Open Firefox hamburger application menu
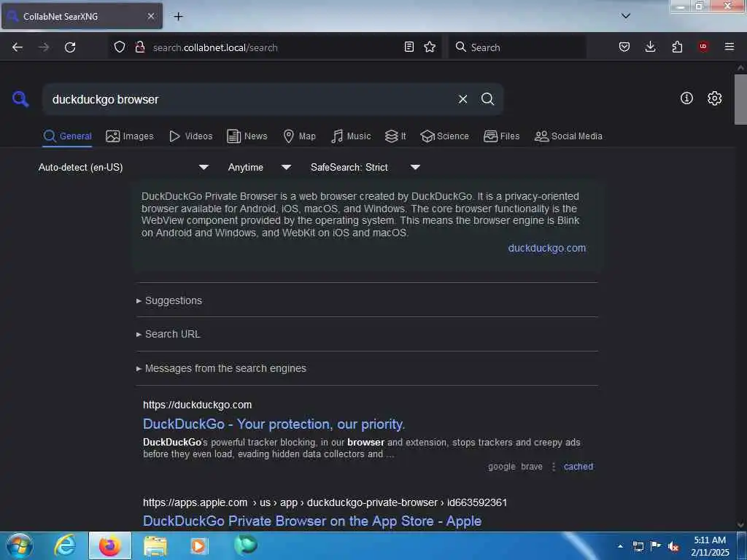 [729, 47]
